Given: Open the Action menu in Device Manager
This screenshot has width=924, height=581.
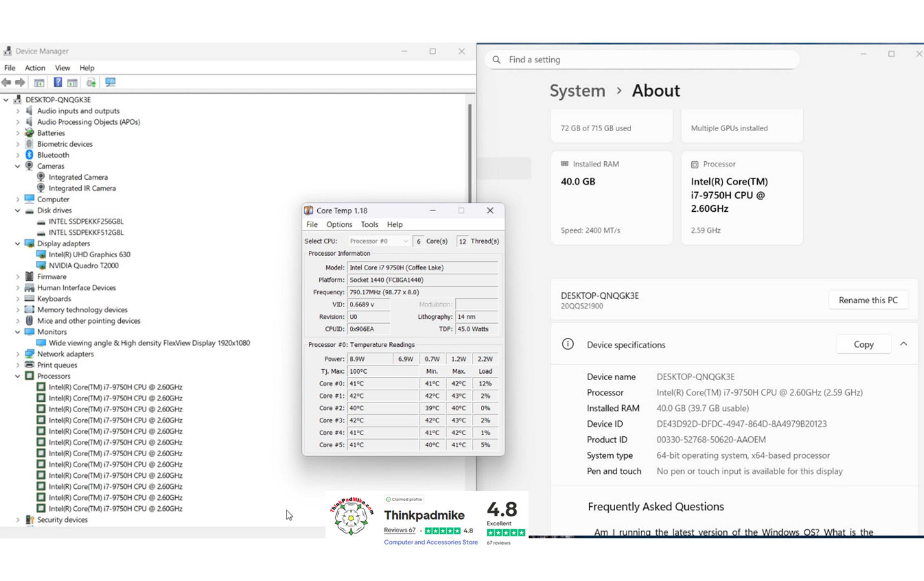Looking at the screenshot, I should point(35,68).
